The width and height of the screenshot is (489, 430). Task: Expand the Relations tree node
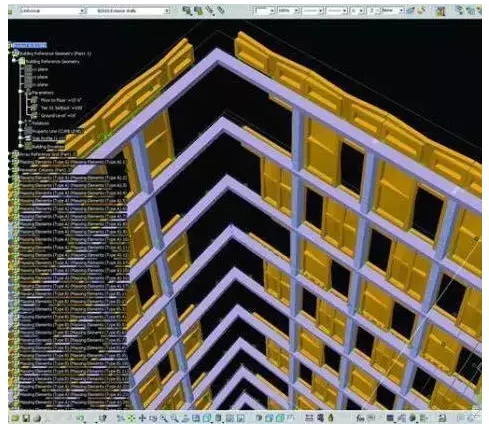21,123
